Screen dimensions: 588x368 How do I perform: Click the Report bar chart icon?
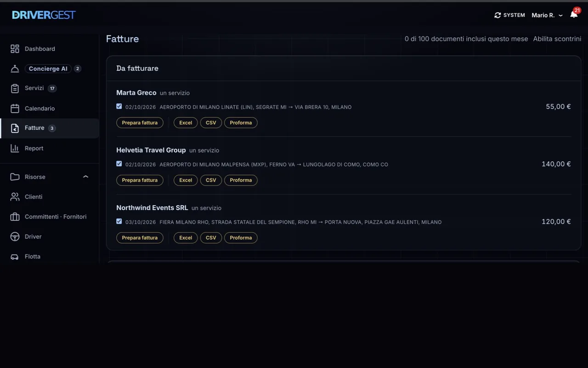click(15, 148)
